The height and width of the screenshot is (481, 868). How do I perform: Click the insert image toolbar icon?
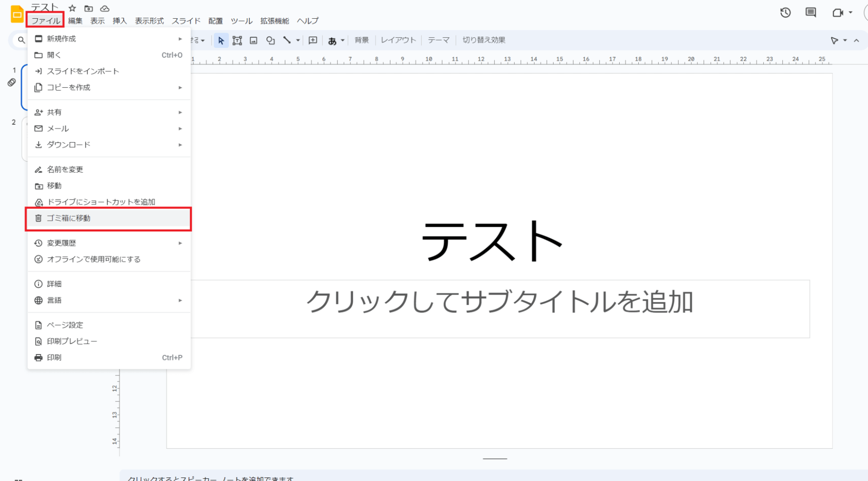pos(254,40)
